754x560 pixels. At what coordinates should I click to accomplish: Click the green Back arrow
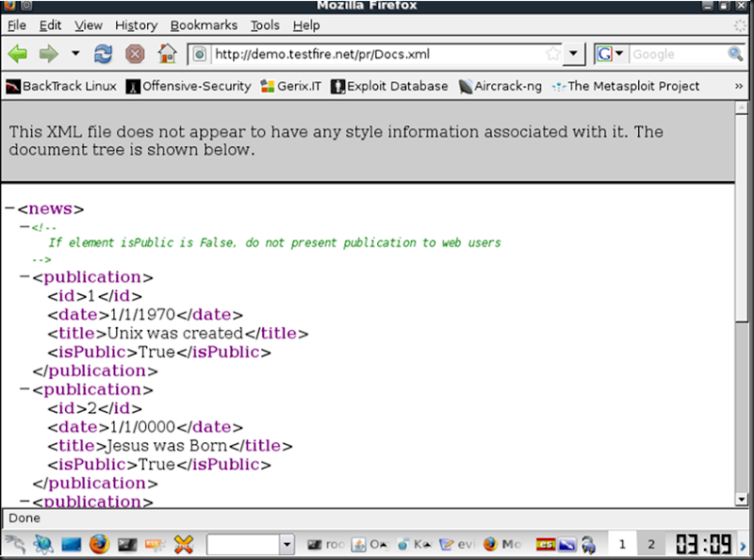[x=18, y=54]
